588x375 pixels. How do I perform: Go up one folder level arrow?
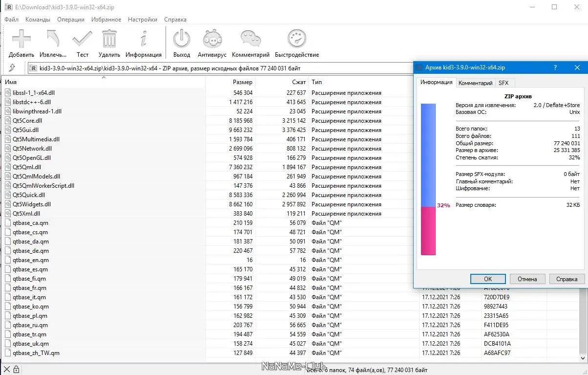(12, 68)
